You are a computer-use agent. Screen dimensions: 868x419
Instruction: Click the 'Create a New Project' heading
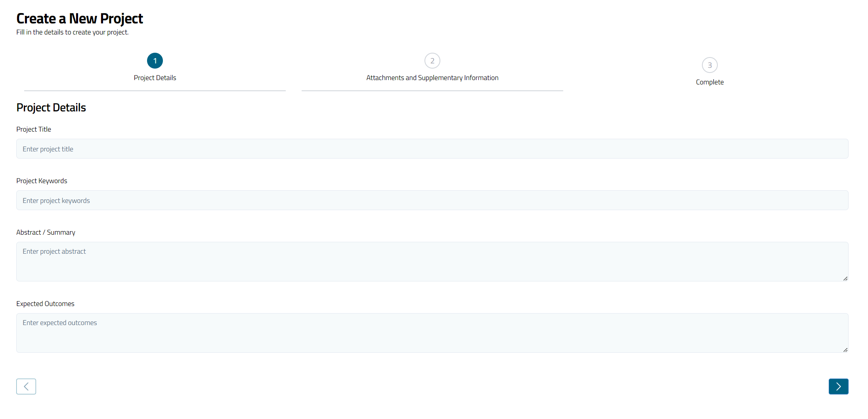[x=80, y=19]
